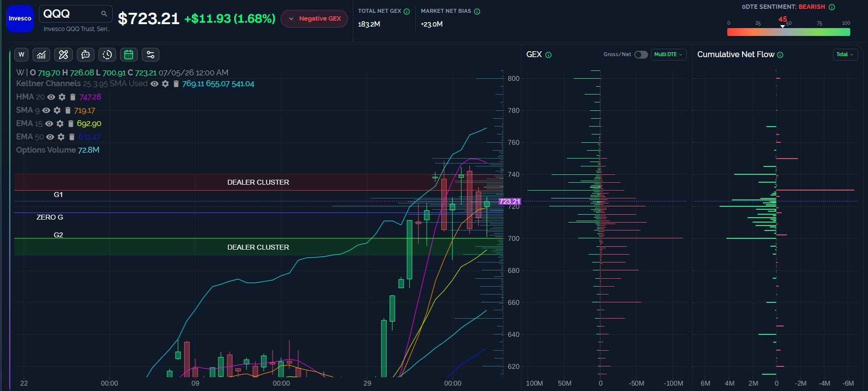Hide the SMA 9 indicator

pos(46,110)
